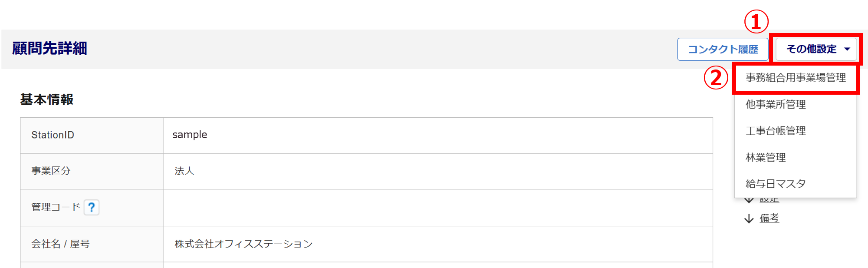Click the red circled number 2 marker
Viewport: 868px width, 268px height.
click(716, 78)
